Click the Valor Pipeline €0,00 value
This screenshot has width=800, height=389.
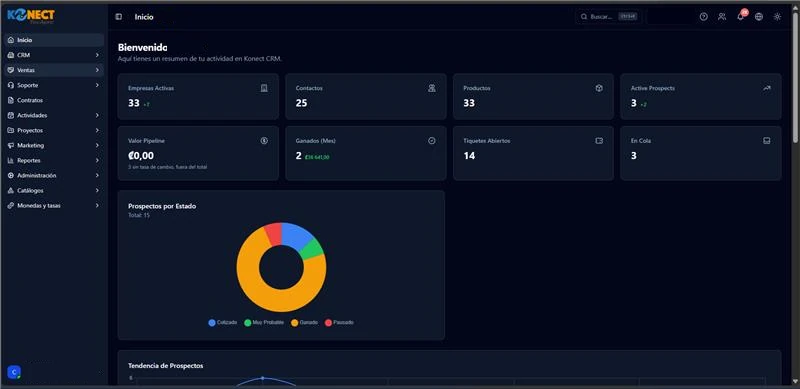[x=141, y=156]
